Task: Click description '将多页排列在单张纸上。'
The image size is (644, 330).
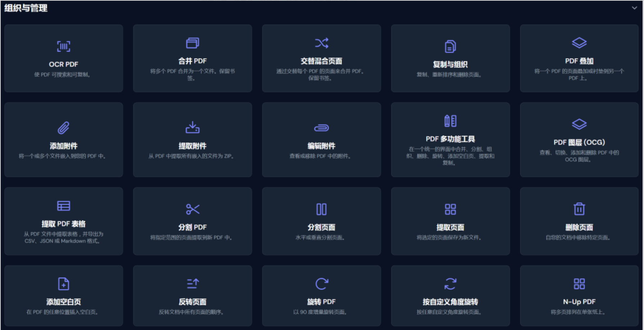Action: [578, 312]
